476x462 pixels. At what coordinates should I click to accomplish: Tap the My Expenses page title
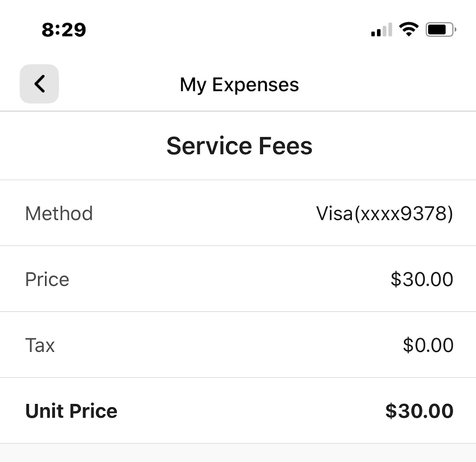(x=239, y=85)
